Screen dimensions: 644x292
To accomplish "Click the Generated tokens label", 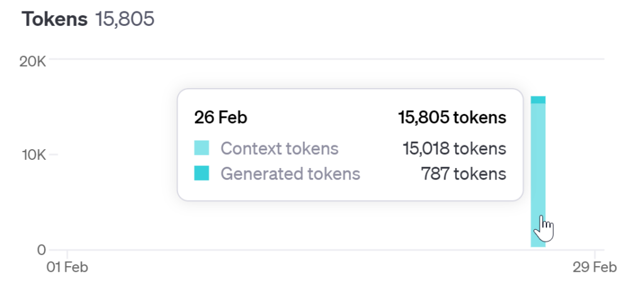I will 291,174.
